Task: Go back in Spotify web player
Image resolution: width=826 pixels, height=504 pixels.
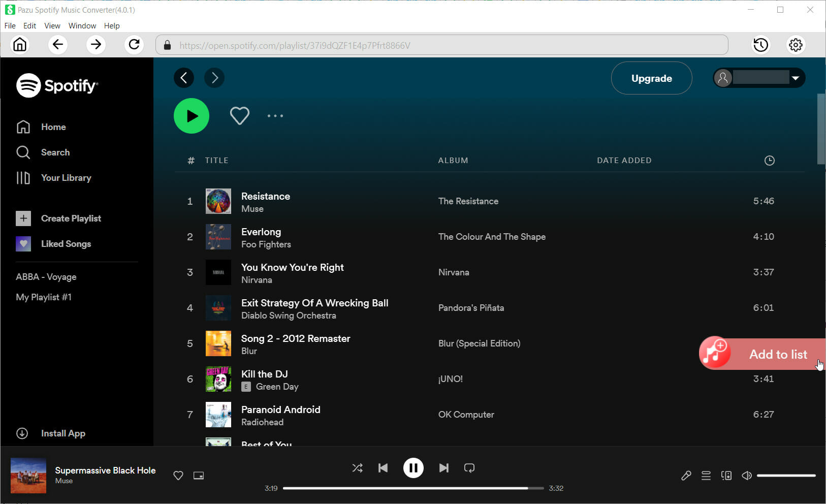Action: tap(184, 78)
